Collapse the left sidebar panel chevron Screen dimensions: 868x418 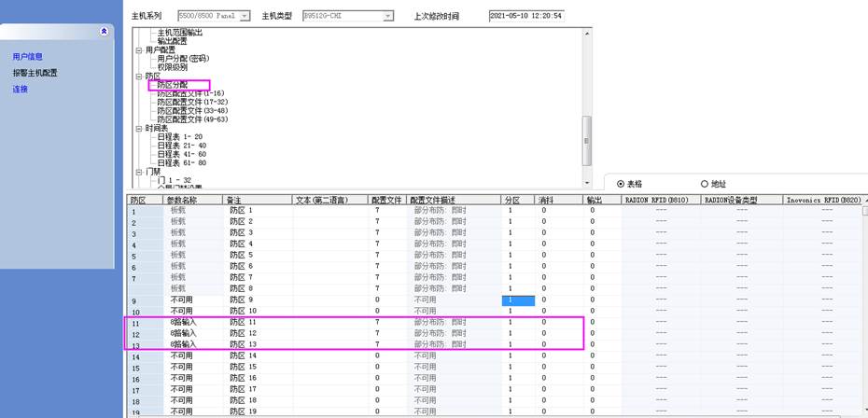point(104,32)
